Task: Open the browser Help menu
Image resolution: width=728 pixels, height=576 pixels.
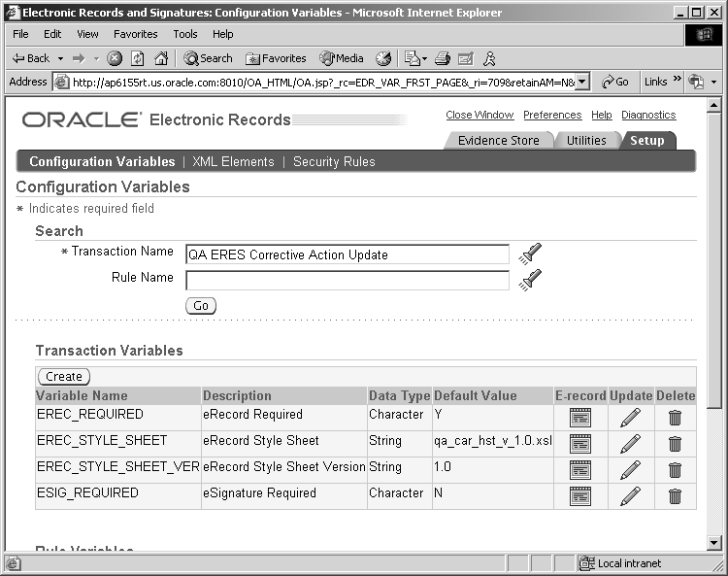Action: tap(223, 34)
